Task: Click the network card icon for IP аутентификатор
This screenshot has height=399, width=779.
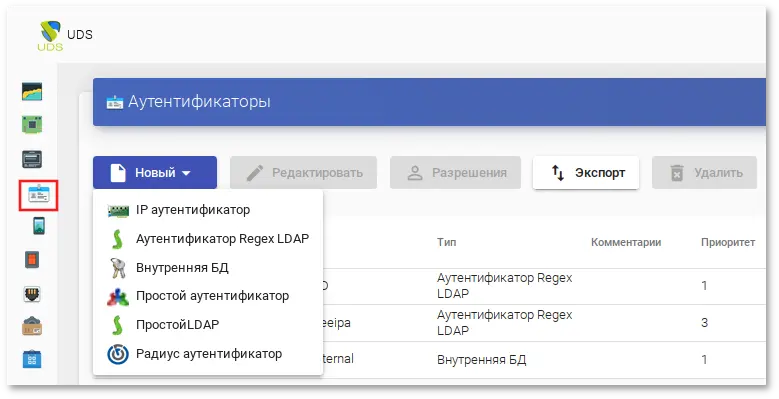Action: tap(118, 211)
